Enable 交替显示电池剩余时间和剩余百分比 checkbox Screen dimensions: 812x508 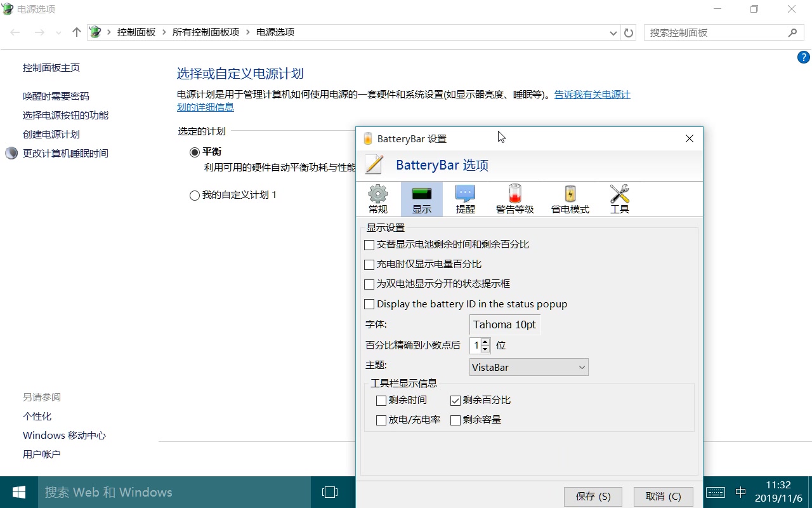click(369, 244)
